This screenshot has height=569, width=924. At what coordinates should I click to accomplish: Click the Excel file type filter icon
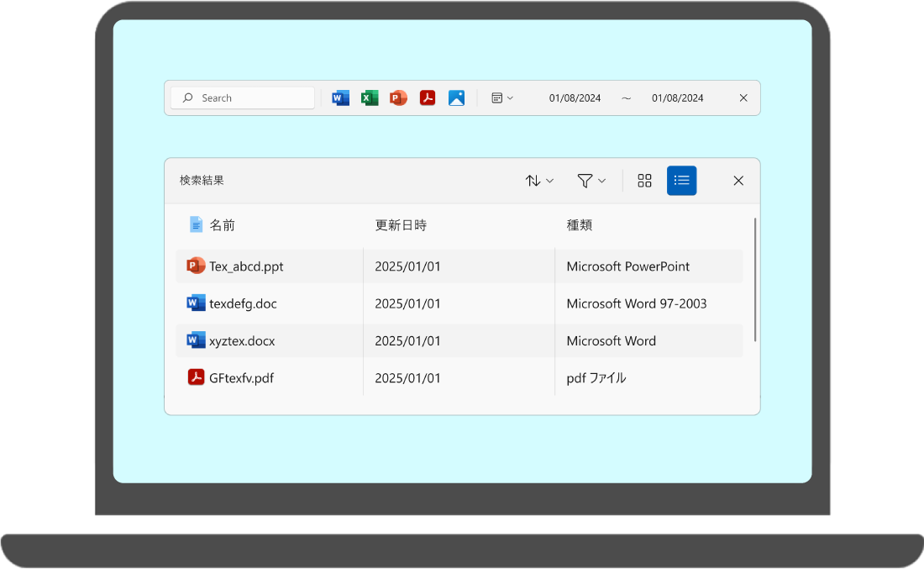pyautogui.click(x=370, y=98)
